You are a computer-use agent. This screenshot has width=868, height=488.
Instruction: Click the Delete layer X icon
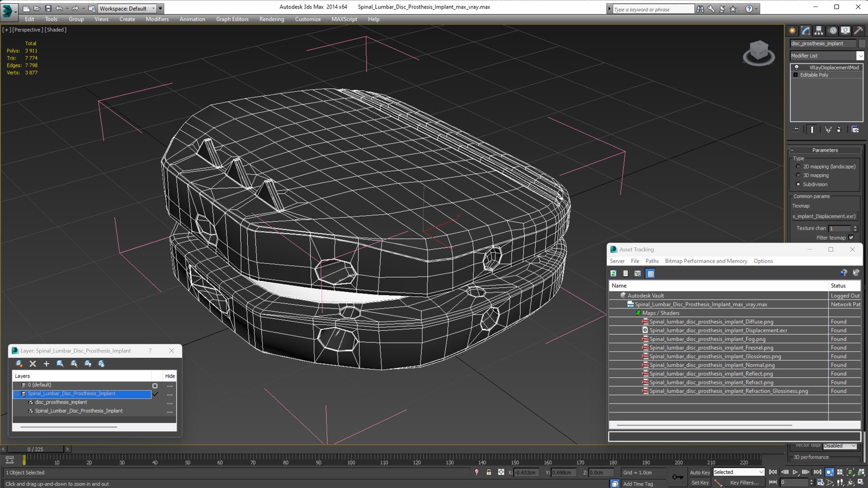pos(33,364)
